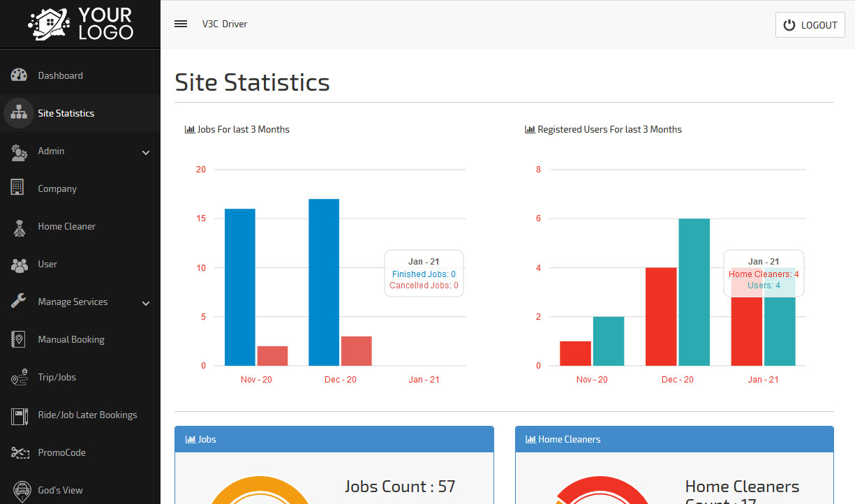This screenshot has height=504, width=855.
Task: Click the Site Statistics hierarchy icon
Action: [19, 113]
